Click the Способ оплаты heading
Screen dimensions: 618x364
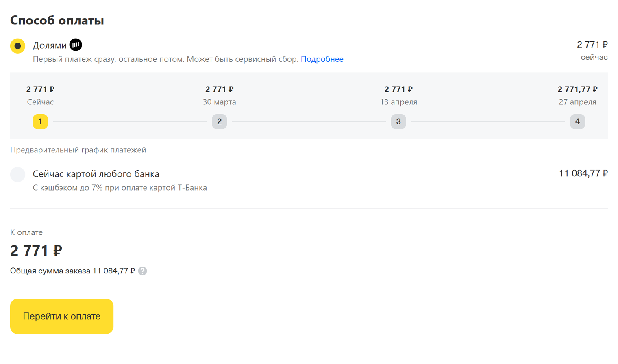tap(57, 20)
